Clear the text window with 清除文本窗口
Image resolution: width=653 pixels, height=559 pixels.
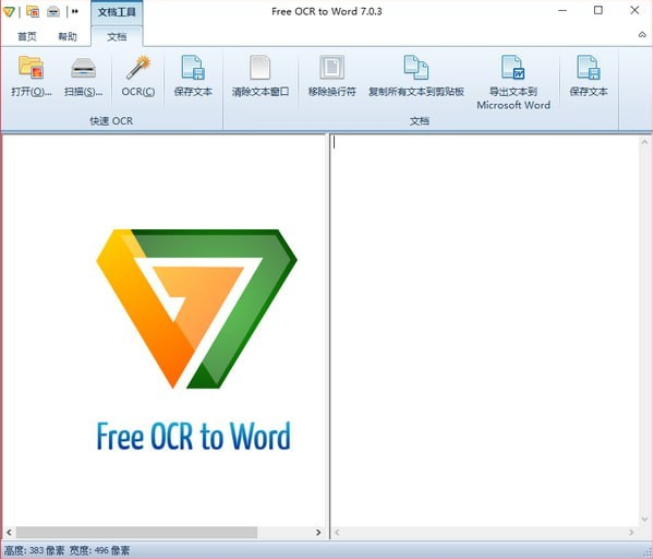260,77
